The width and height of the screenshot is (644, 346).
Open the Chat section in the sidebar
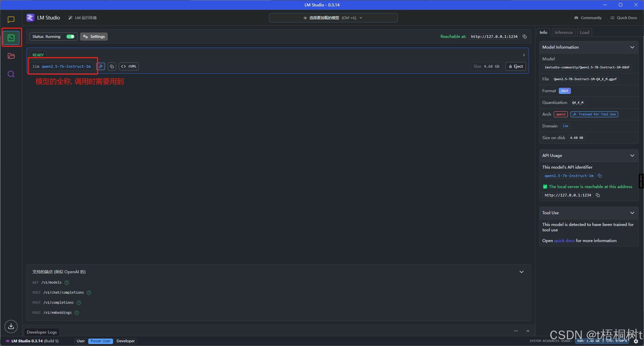[11, 20]
